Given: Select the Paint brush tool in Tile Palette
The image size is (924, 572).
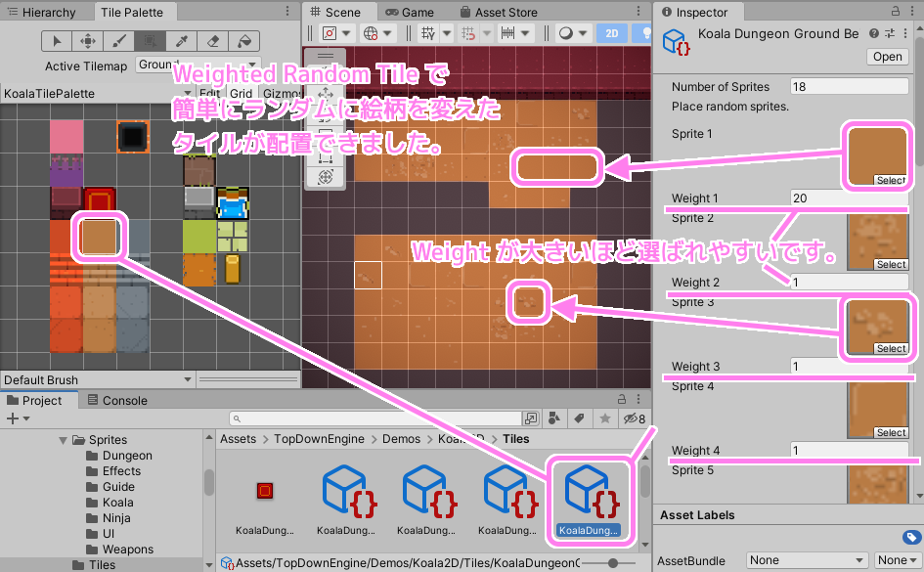Looking at the screenshot, I should coord(119,42).
